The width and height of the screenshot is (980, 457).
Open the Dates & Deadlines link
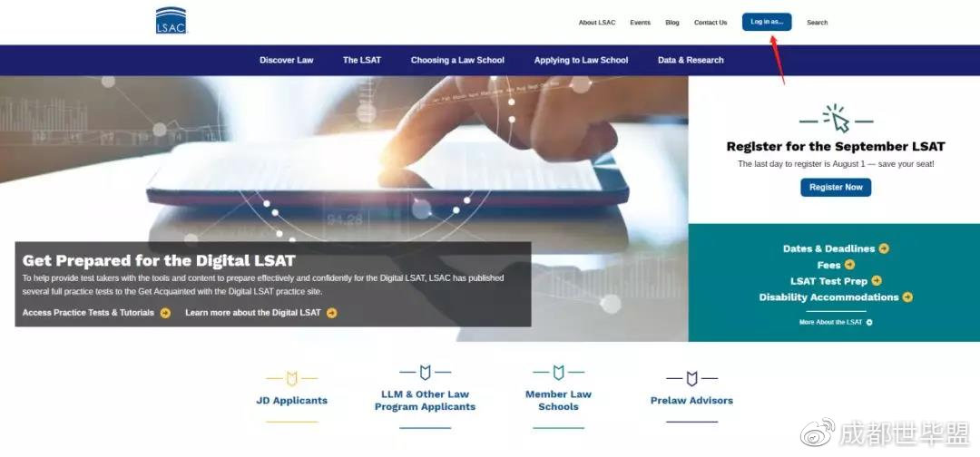(828, 248)
